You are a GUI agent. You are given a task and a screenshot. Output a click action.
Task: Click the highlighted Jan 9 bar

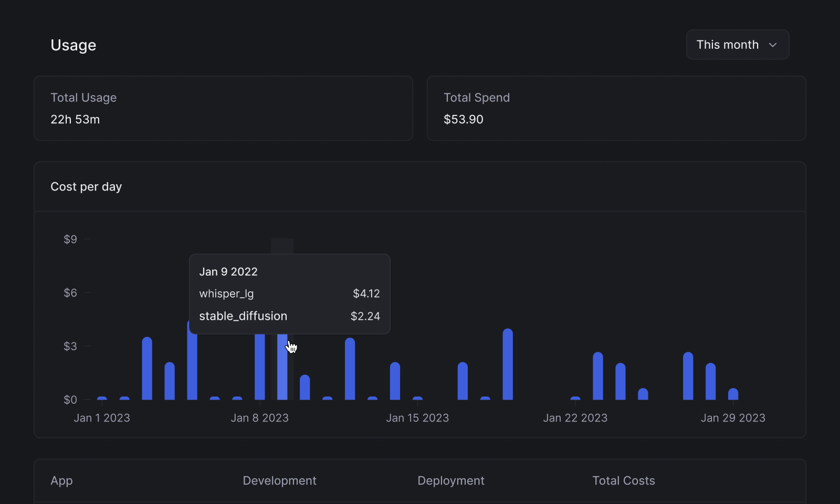point(282,366)
